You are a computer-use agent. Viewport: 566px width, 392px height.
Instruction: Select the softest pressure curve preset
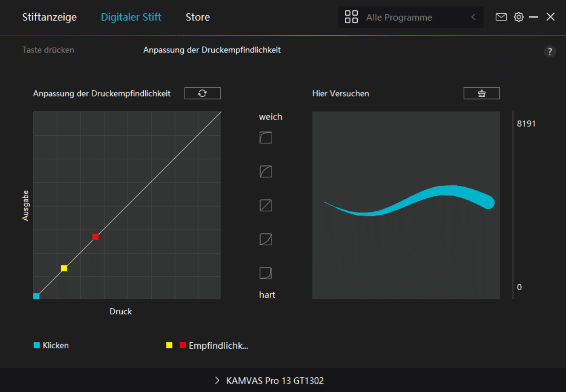tap(265, 138)
